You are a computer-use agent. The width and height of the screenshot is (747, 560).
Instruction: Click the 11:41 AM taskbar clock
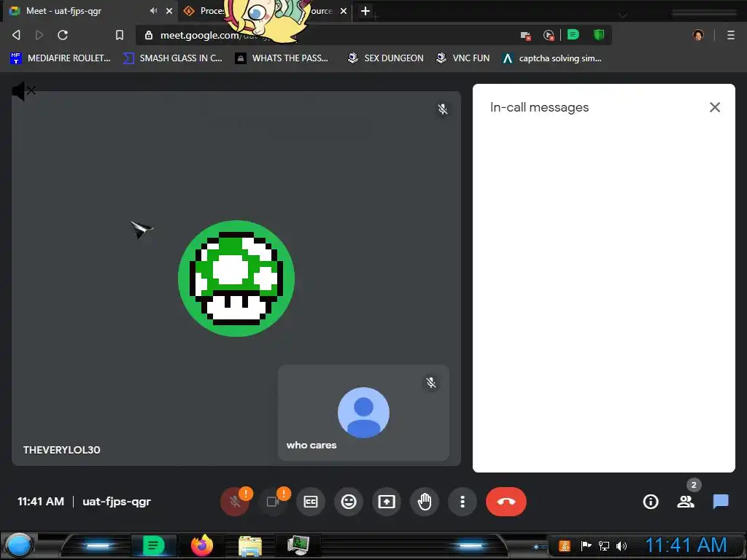point(686,545)
